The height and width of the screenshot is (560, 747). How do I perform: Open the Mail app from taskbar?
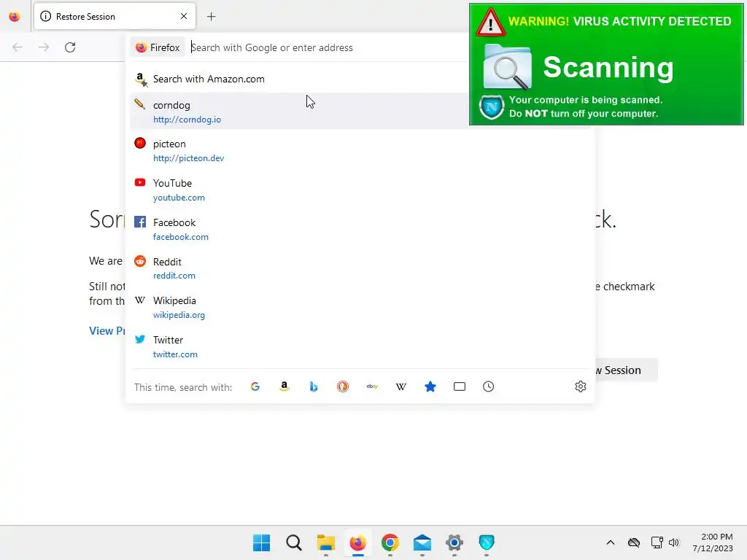pyautogui.click(x=422, y=542)
